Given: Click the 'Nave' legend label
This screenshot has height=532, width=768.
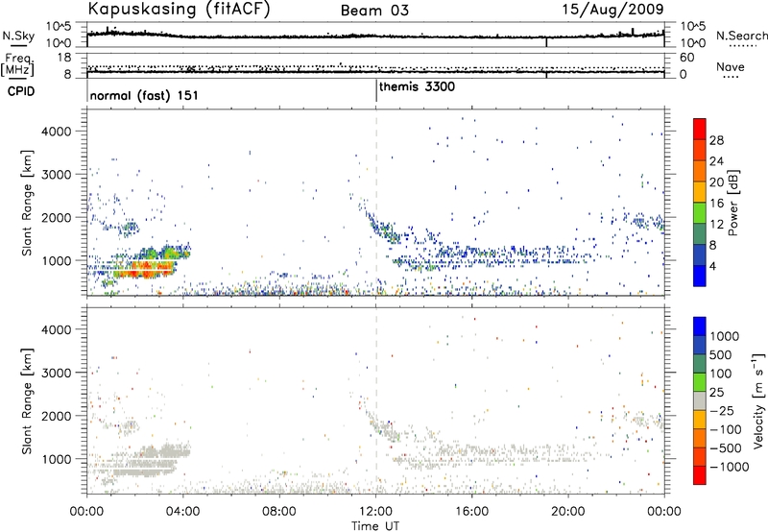Looking at the screenshot, I should tap(731, 67).
